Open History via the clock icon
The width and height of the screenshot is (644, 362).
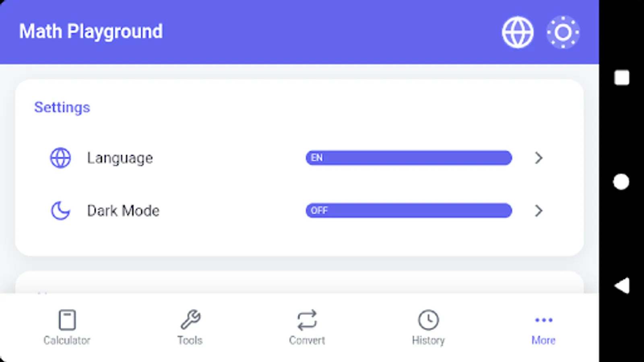pos(428,319)
